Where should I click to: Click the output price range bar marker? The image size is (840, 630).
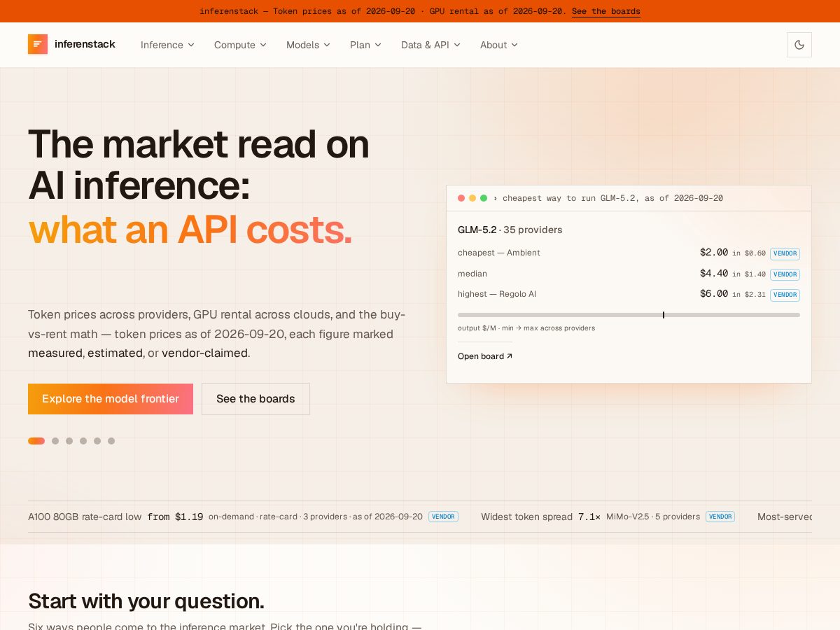point(664,315)
